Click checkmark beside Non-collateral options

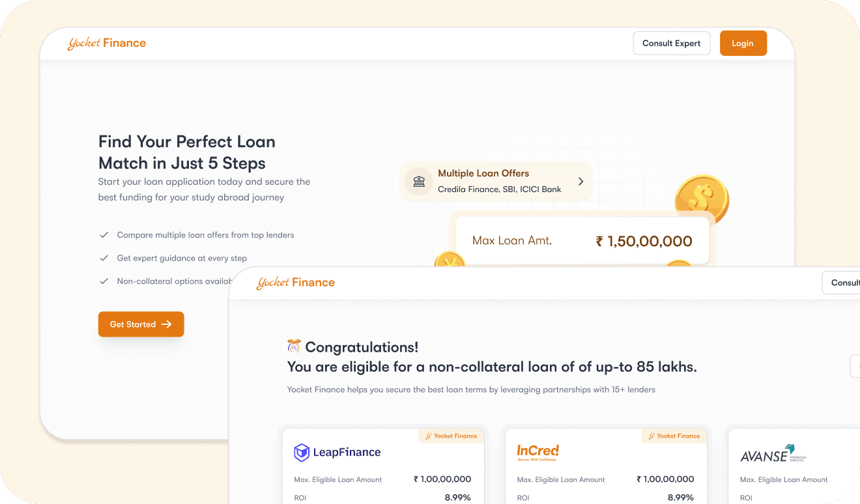click(x=104, y=281)
